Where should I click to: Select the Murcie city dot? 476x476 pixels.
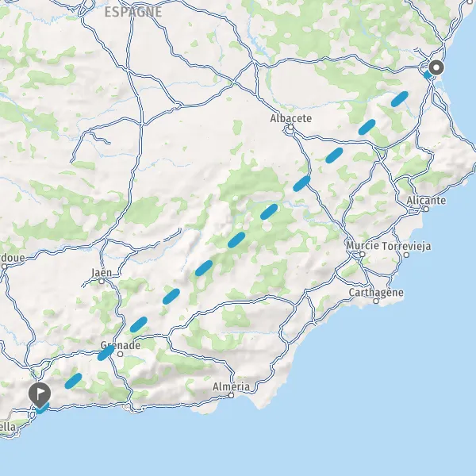tap(362, 254)
